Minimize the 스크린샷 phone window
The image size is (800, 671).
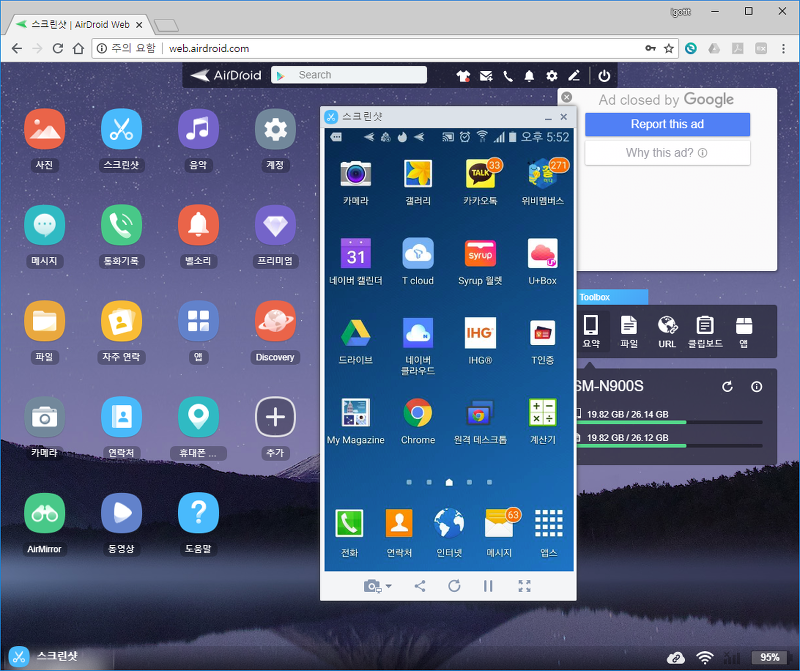point(548,117)
